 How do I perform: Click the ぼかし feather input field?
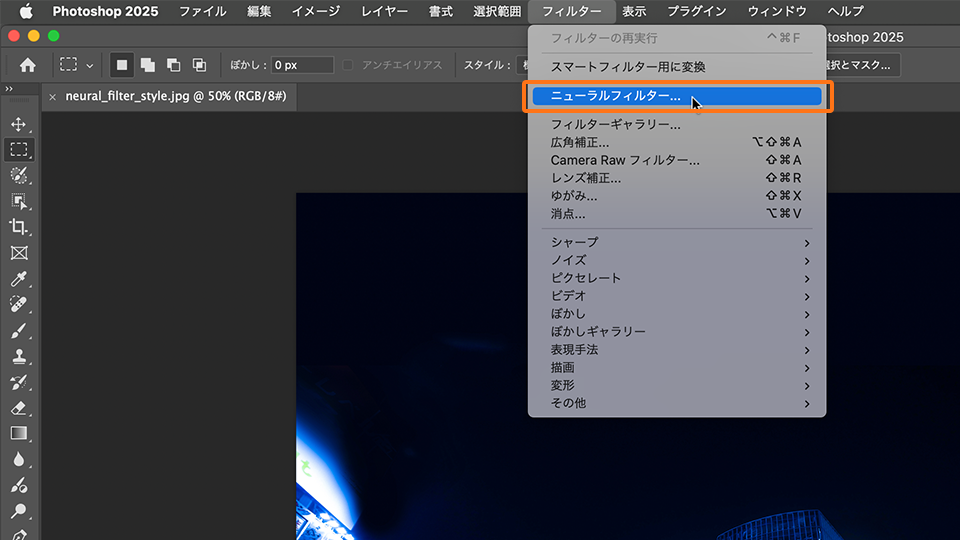pyautogui.click(x=302, y=65)
